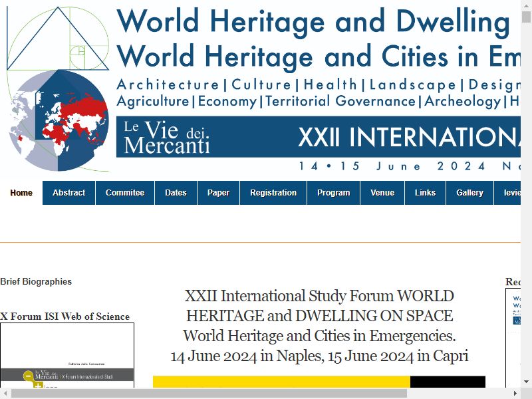532x399 pixels.
Task: Click the vertical scrollbar down arrow
Action: (x=526, y=382)
